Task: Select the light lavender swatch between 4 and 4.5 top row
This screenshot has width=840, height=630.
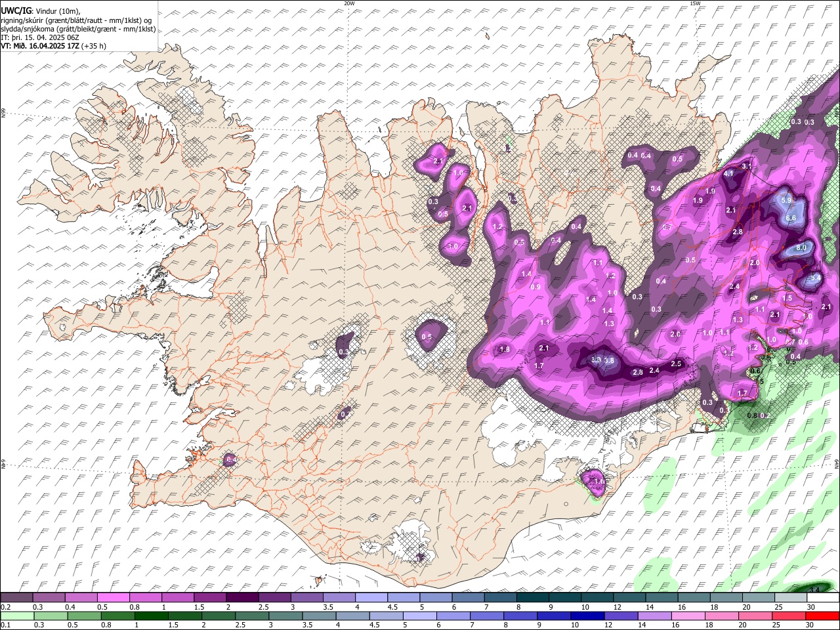Action: click(x=371, y=598)
